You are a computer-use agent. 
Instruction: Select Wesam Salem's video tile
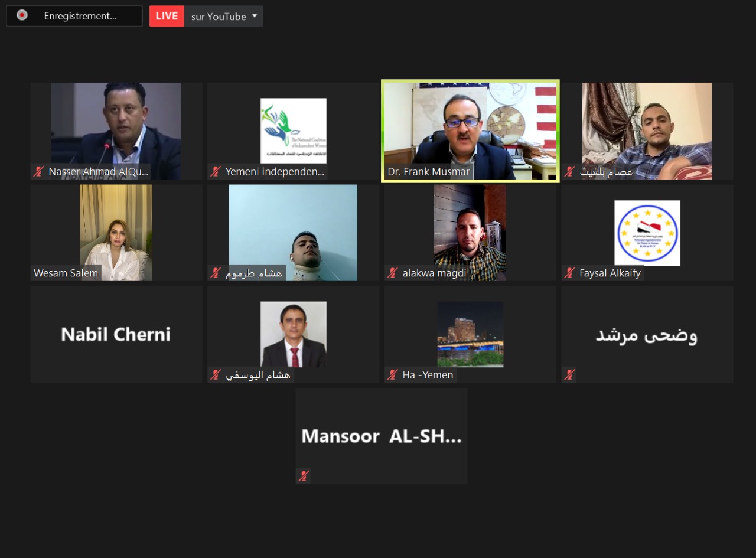point(116,233)
